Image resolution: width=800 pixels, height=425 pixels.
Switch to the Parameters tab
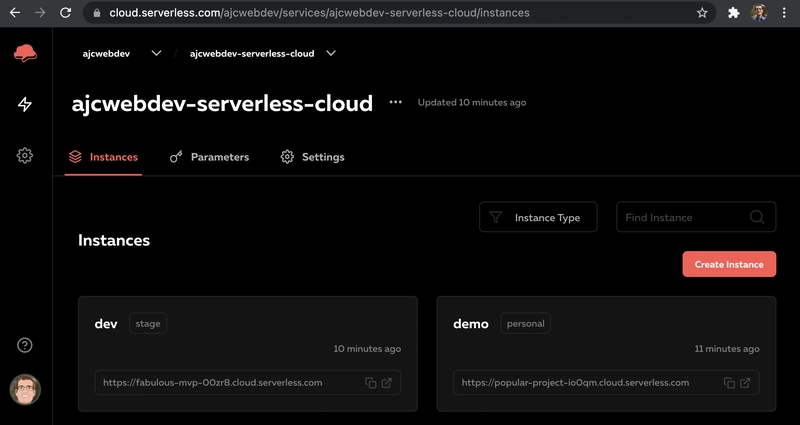tap(209, 157)
